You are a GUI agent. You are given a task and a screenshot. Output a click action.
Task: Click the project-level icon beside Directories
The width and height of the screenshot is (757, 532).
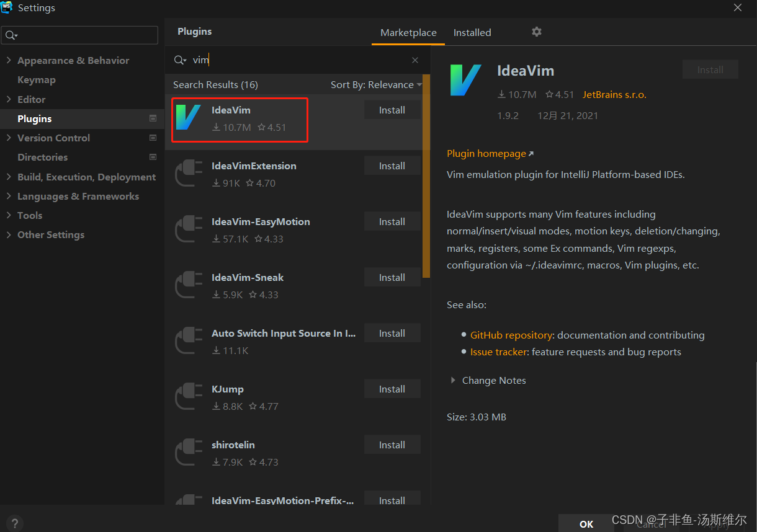point(153,157)
